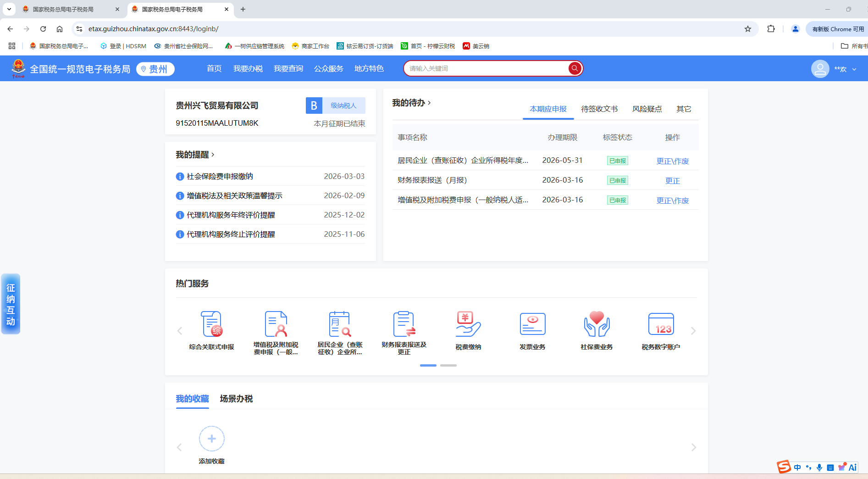Open the 社会保险费申报缴纳 reminder
Image resolution: width=868 pixels, height=479 pixels.
point(220,176)
